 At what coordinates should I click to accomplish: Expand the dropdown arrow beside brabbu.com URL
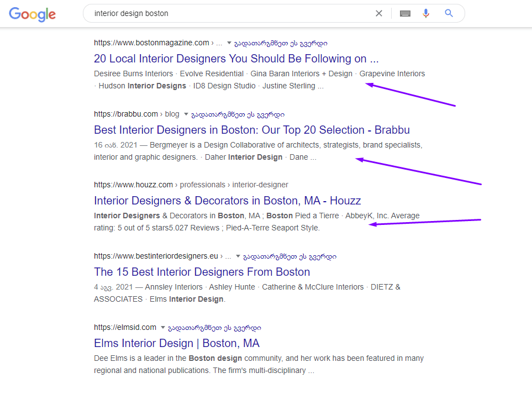pyautogui.click(x=186, y=114)
